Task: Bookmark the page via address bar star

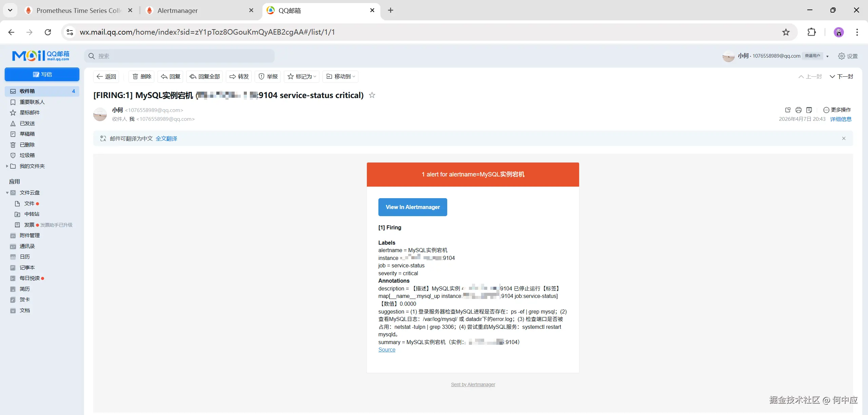Action: click(x=786, y=32)
